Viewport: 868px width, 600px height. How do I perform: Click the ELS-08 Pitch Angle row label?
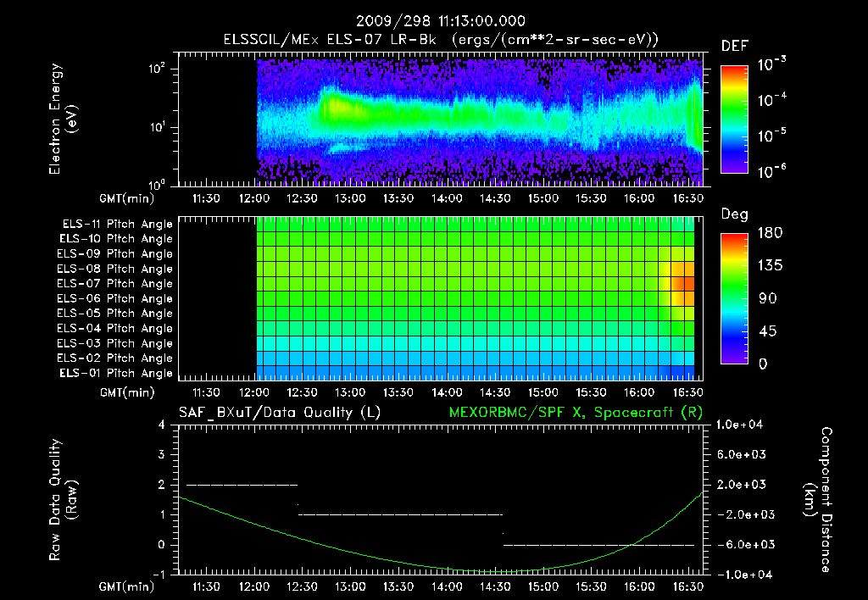(115, 269)
